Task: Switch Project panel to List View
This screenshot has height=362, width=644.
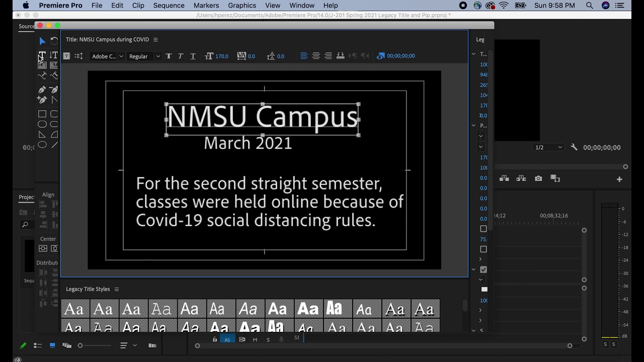Action: click(37, 345)
